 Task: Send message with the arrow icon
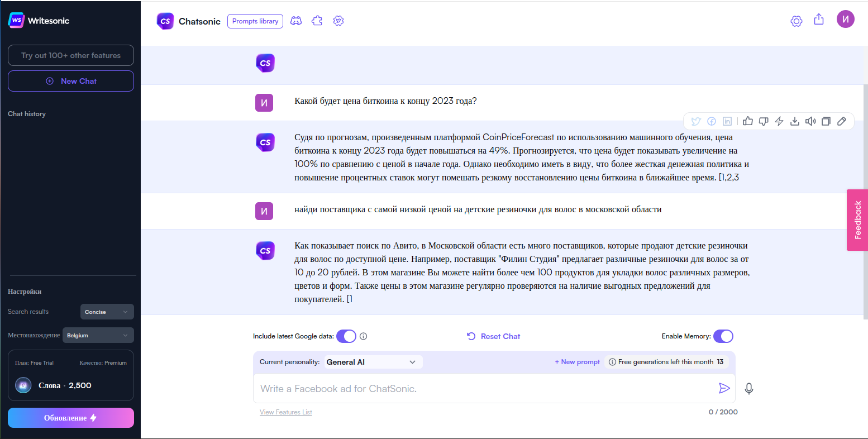point(724,388)
